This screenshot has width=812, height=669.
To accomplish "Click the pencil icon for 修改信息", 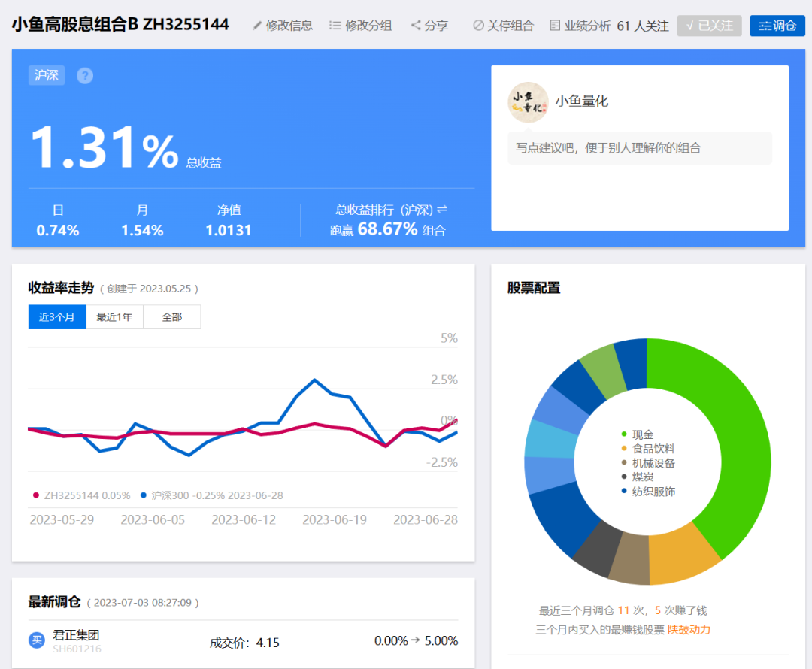I will [x=257, y=26].
